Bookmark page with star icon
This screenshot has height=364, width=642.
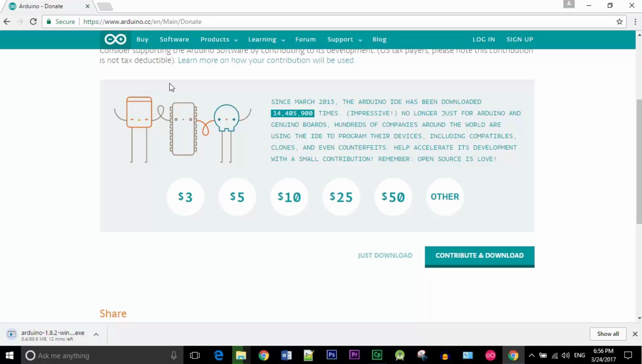click(x=619, y=22)
